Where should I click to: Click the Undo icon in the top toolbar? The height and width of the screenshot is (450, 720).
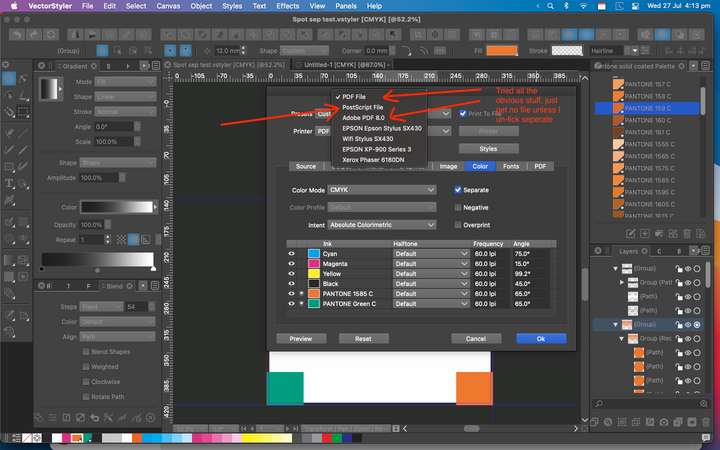tap(17, 35)
